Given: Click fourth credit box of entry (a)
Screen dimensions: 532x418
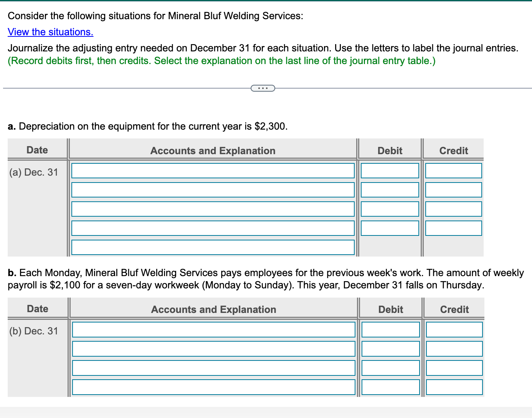Looking at the screenshot, I should tap(454, 228).
